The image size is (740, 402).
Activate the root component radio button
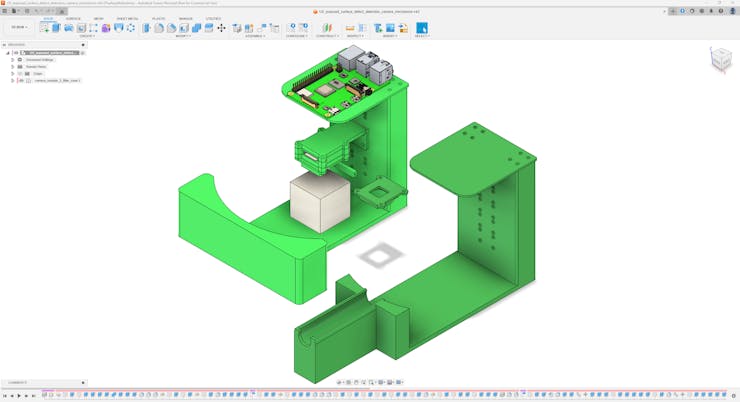coord(83,53)
